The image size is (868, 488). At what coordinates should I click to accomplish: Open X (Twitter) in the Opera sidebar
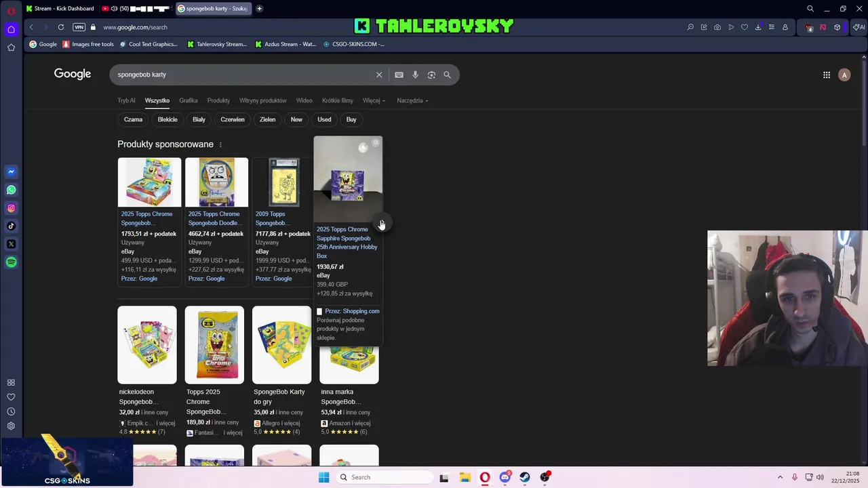(11, 244)
